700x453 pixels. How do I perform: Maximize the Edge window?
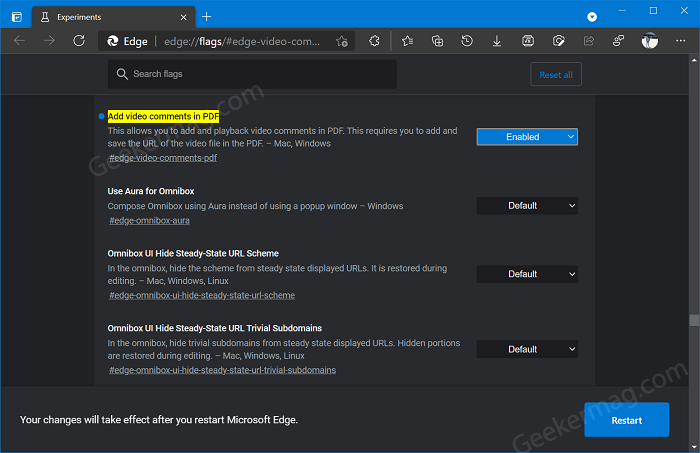(x=653, y=10)
